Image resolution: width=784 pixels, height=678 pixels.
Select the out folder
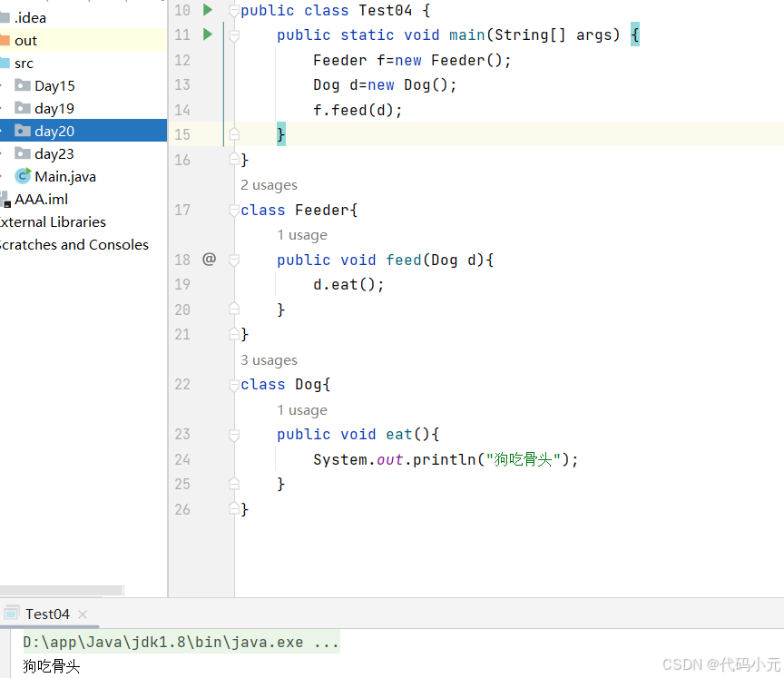point(25,41)
